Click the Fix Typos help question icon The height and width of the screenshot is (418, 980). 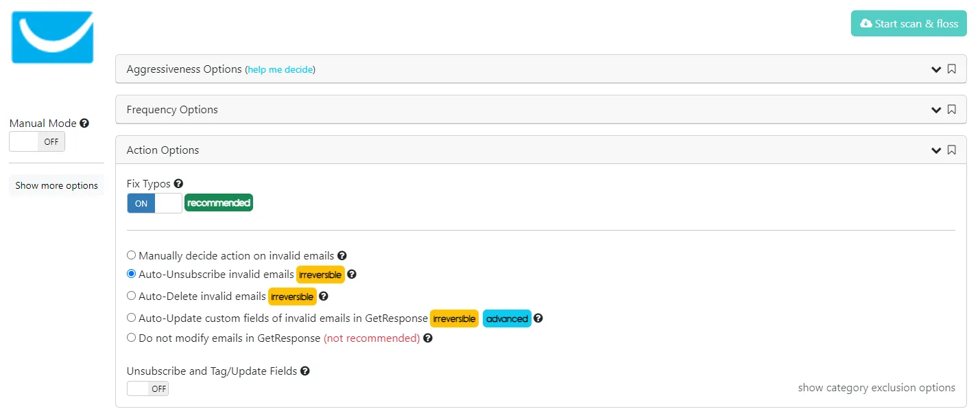pos(178,184)
